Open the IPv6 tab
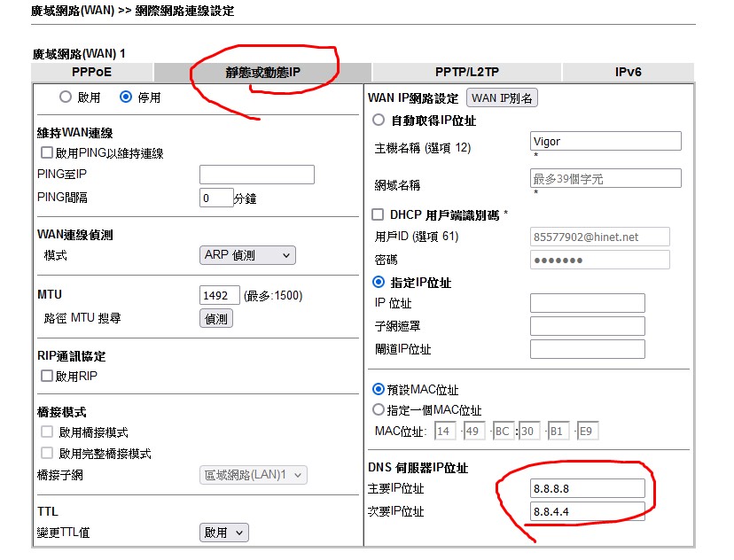 point(628,73)
